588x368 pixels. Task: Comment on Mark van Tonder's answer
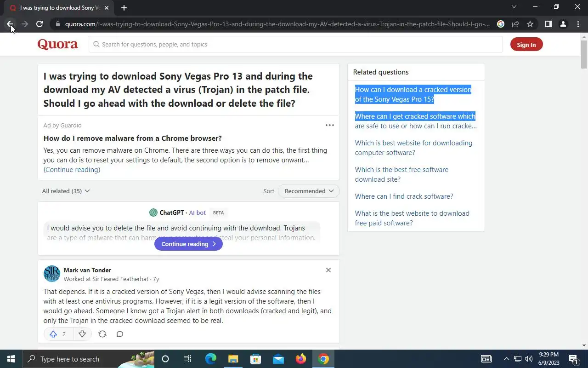pos(120,334)
